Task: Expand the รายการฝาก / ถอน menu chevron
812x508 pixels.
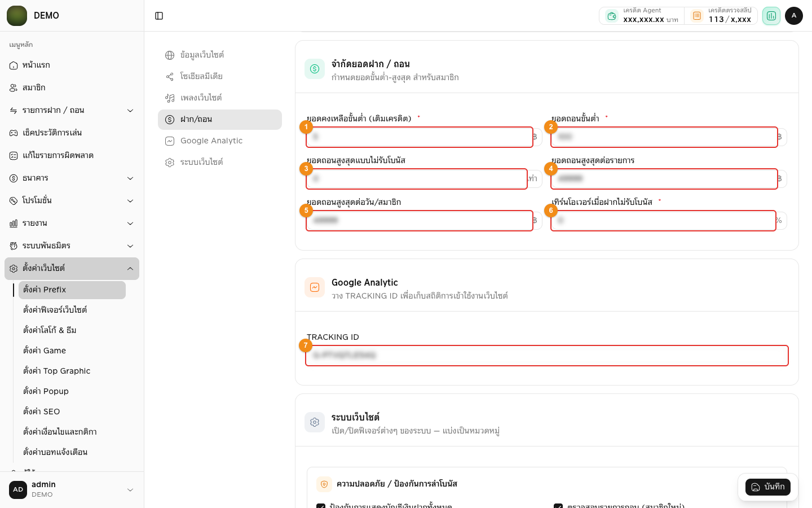Action: (130, 111)
